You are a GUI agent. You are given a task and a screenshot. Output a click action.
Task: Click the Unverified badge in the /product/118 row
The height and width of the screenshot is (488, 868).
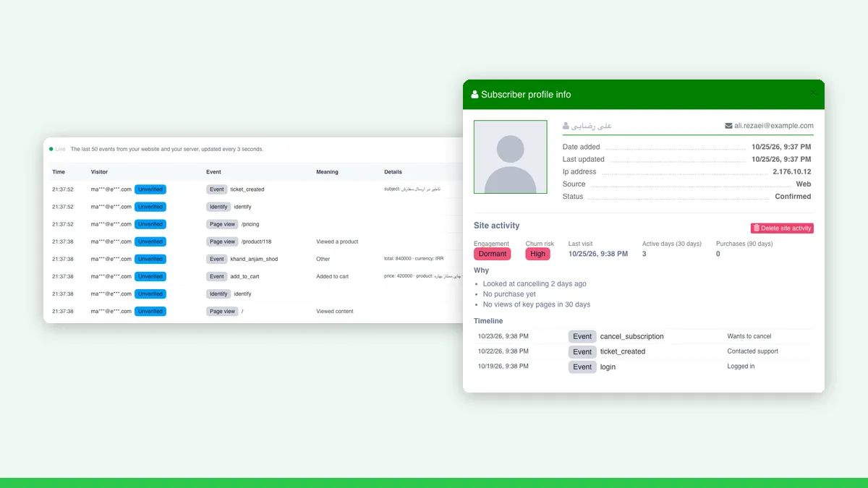[150, 241]
